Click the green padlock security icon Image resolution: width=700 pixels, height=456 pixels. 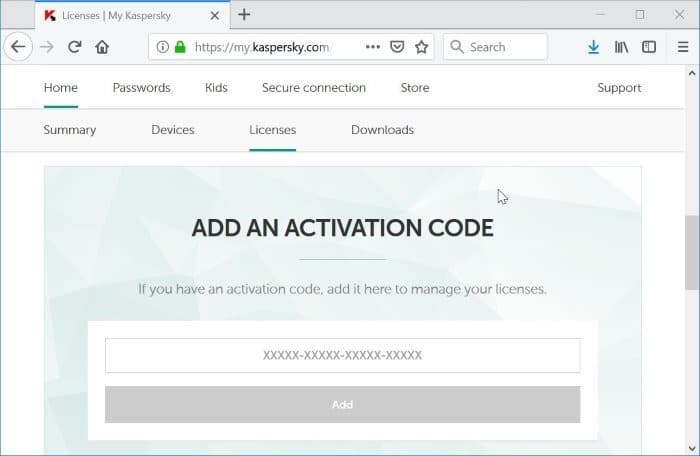180,47
